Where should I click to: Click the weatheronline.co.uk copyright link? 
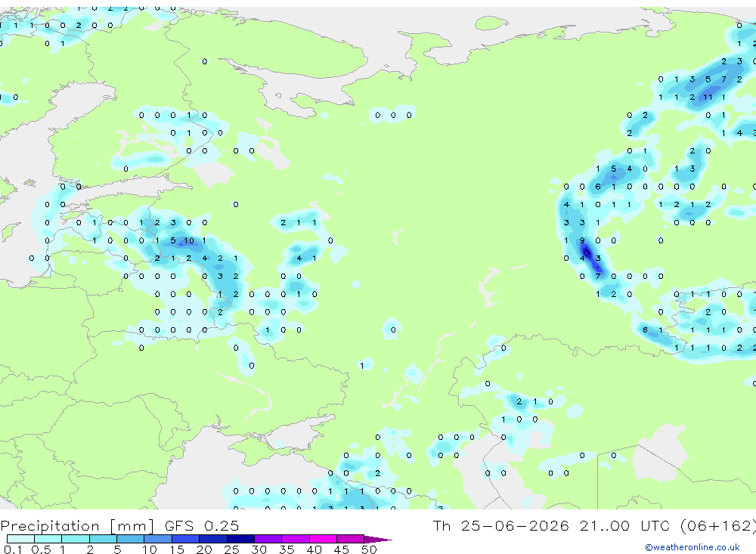[x=692, y=547]
